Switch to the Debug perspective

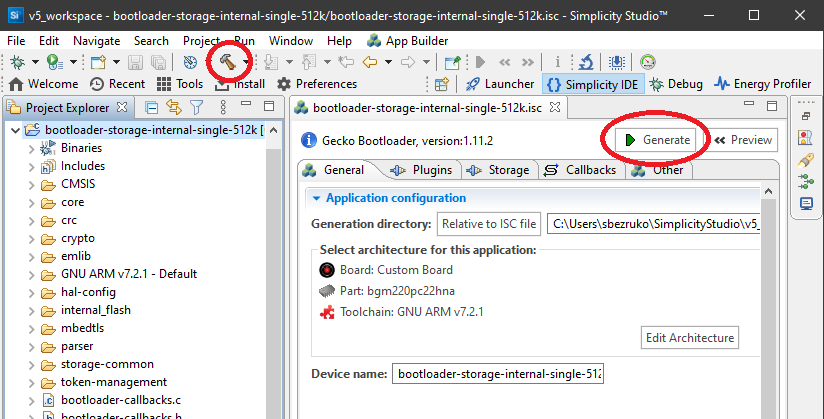[x=676, y=84]
